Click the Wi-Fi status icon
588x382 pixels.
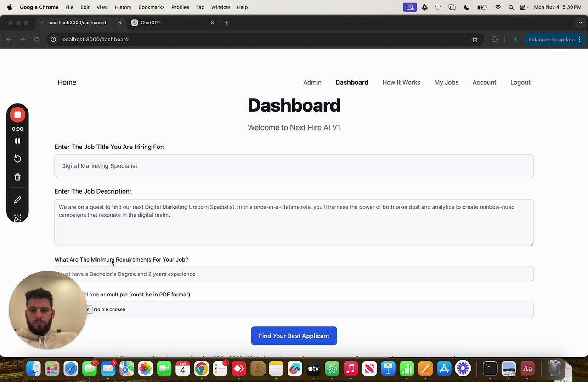click(498, 7)
